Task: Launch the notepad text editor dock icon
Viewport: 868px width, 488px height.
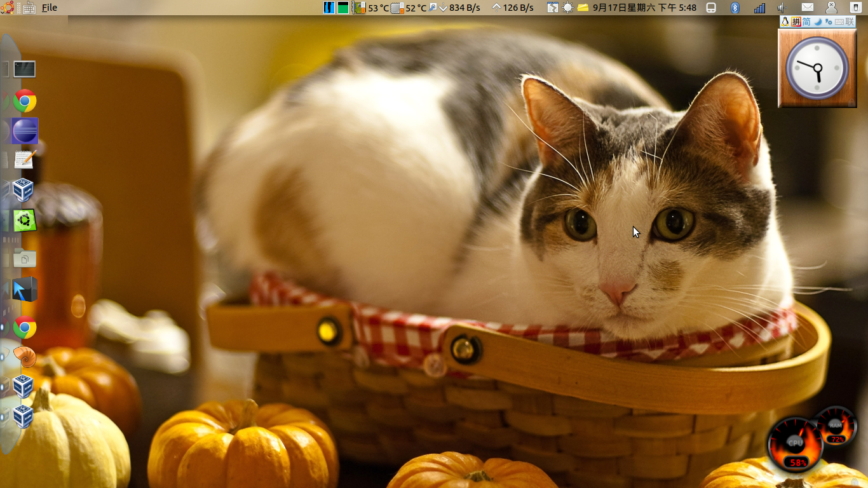Action: pyautogui.click(x=25, y=159)
